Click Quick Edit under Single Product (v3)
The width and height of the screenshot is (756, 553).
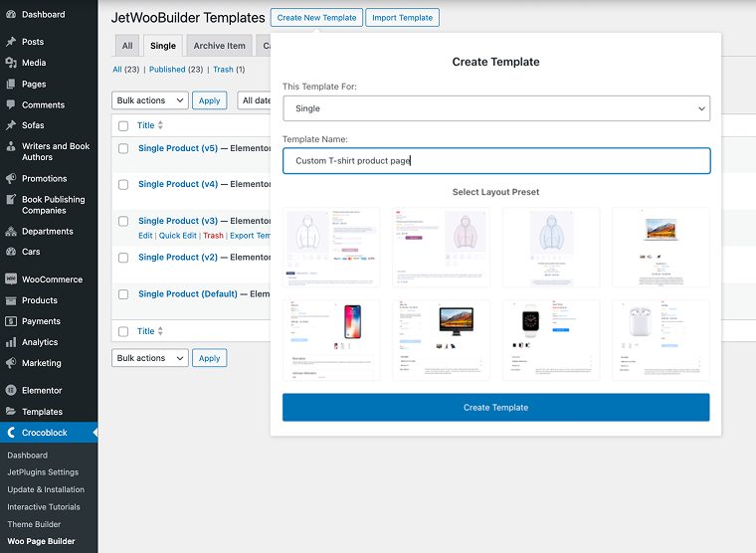(x=178, y=236)
